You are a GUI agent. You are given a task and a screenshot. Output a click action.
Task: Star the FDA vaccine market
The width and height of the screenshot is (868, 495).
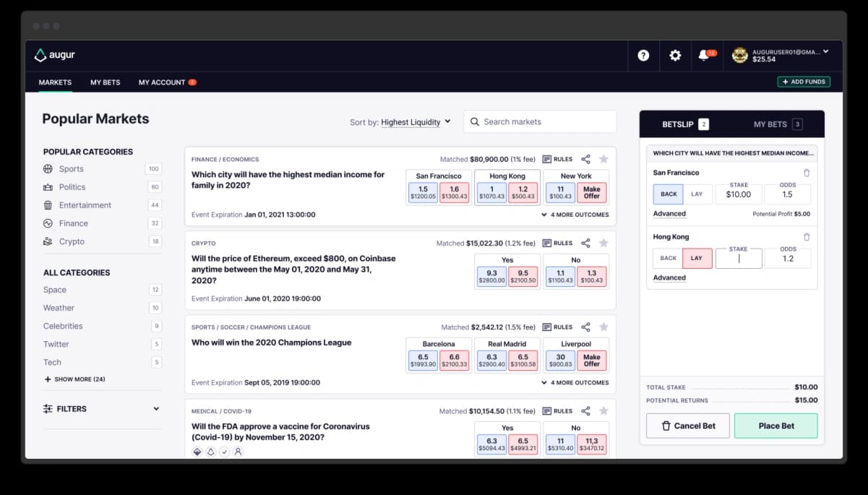tap(604, 410)
